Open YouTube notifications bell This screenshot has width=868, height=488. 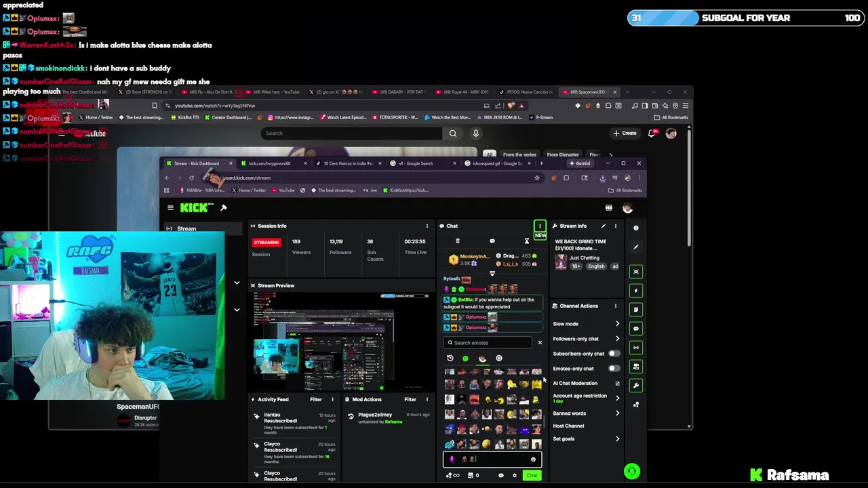pos(652,133)
